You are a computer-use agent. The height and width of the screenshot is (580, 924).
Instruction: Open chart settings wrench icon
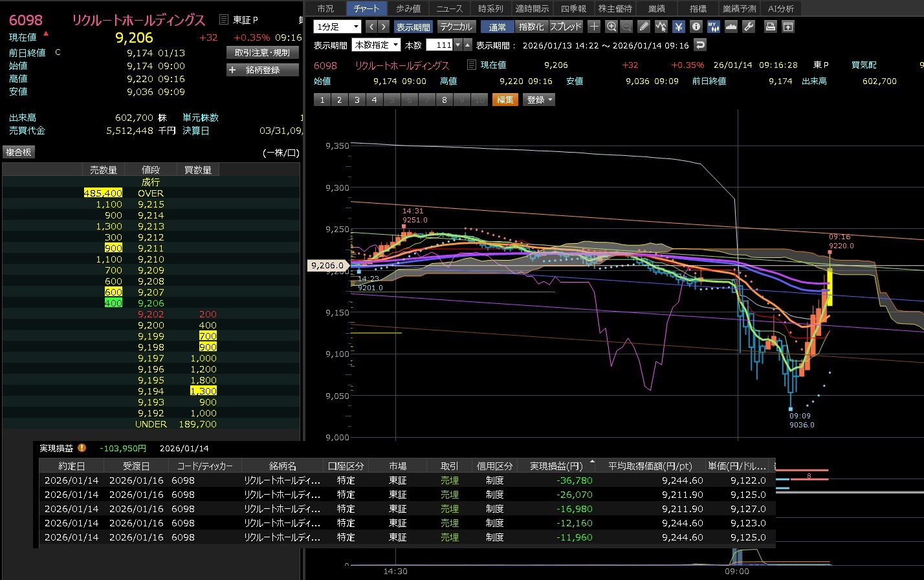pos(749,27)
